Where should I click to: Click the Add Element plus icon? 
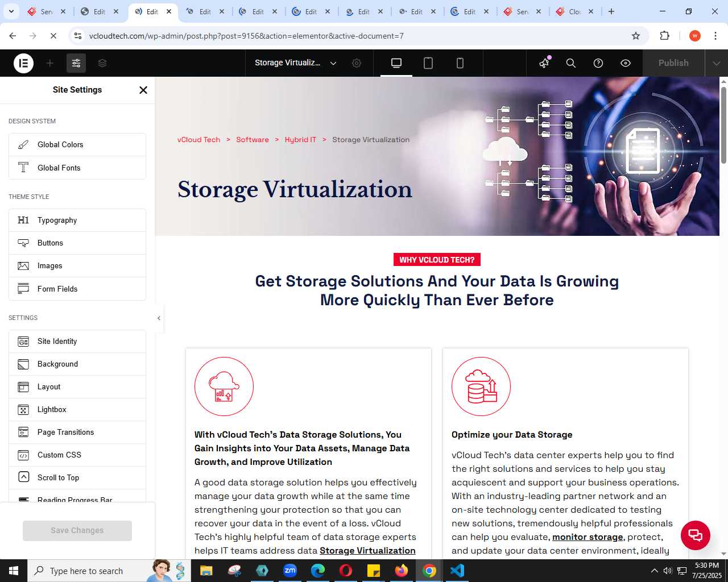click(x=50, y=63)
